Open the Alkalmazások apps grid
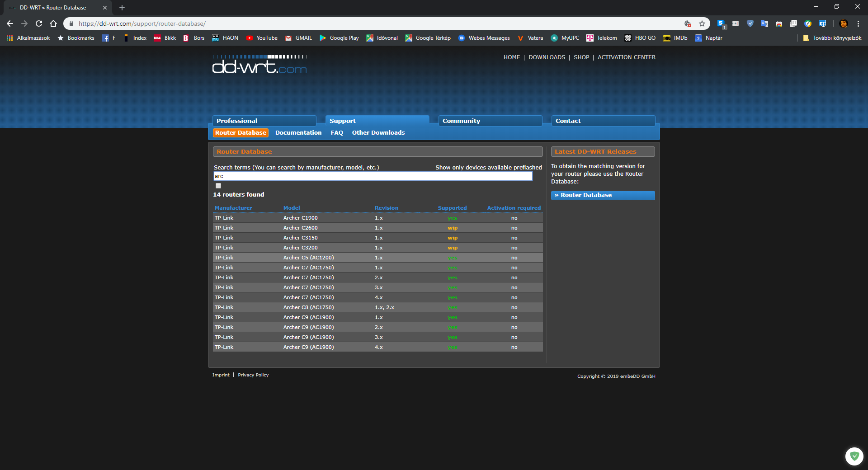This screenshot has width=868, height=470. pos(28,38)
